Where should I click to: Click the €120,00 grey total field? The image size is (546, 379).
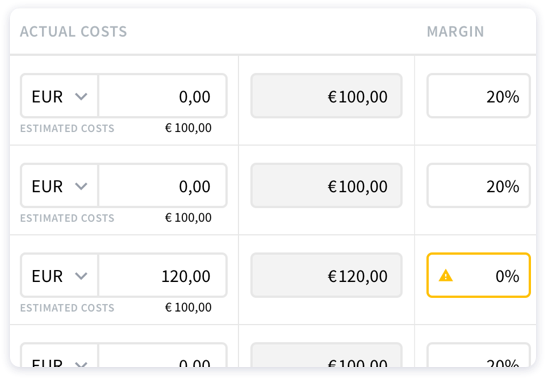[326, 276]
